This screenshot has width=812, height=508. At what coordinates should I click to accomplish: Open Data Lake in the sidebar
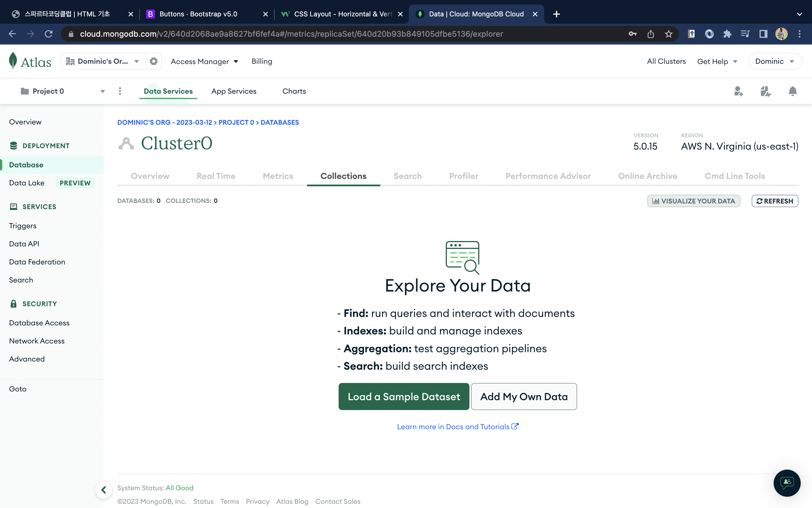(27, 183)
